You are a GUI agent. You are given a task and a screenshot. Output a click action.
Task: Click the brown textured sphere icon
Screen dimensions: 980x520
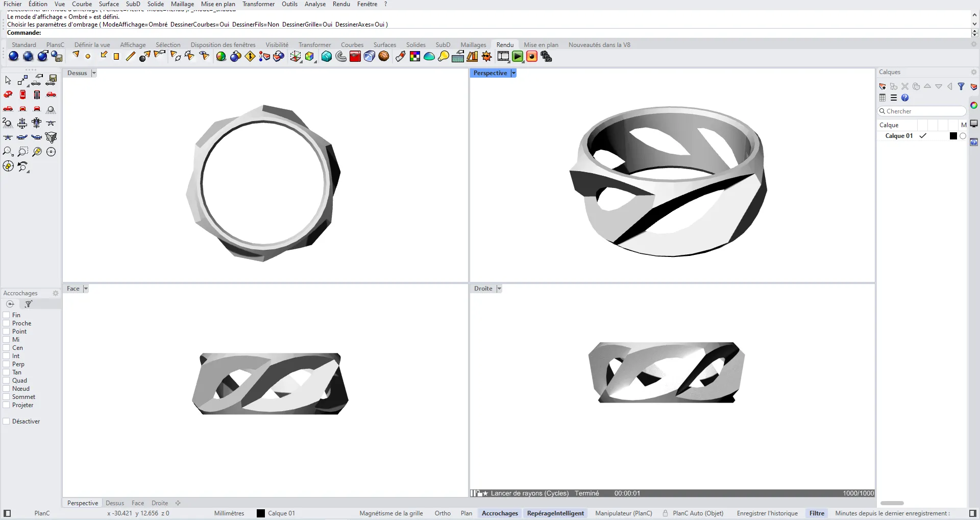click(x=384, y=57)
